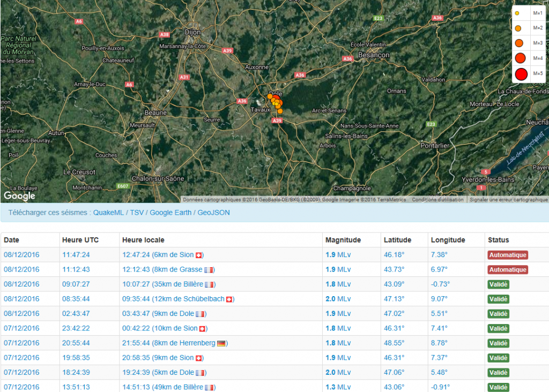Viewport: 549px width, 392px height.
Task: Click the Date column header
Action: click(12, 240)
